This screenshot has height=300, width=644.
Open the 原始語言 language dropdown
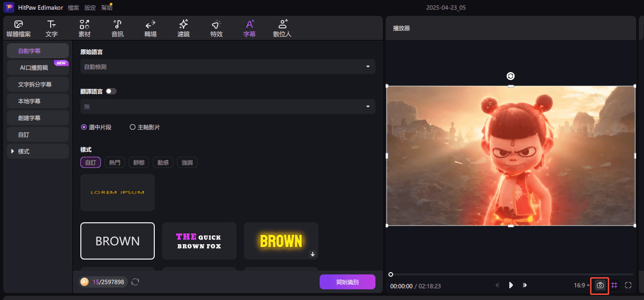click(x=228, y=67)
